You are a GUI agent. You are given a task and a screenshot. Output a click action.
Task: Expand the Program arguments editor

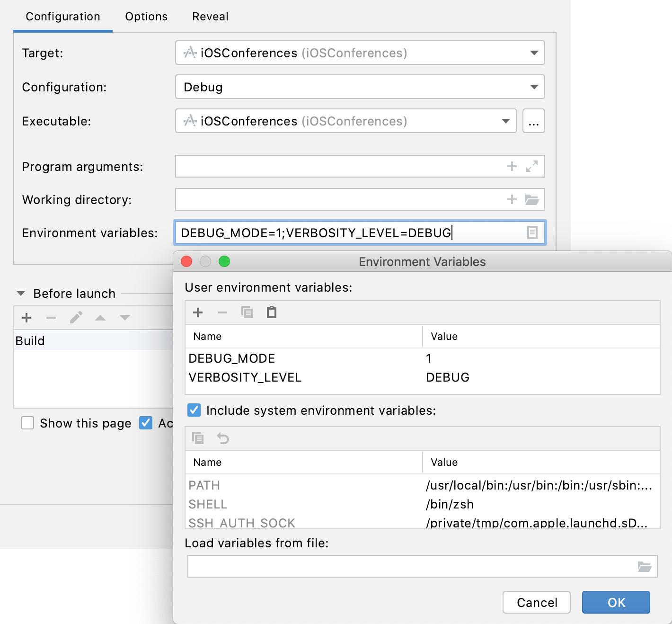[x=532, y=166]
